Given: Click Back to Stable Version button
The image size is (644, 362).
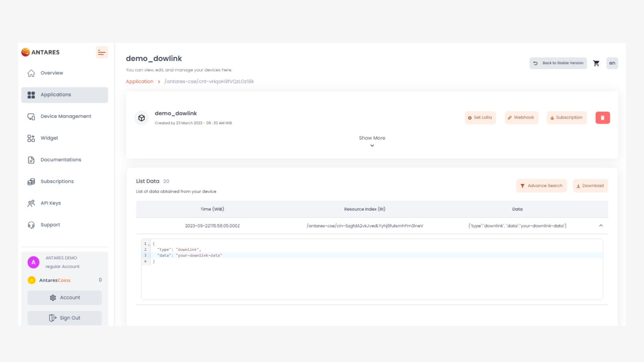Looking at the screenshot, I should (x=558, y=63).
